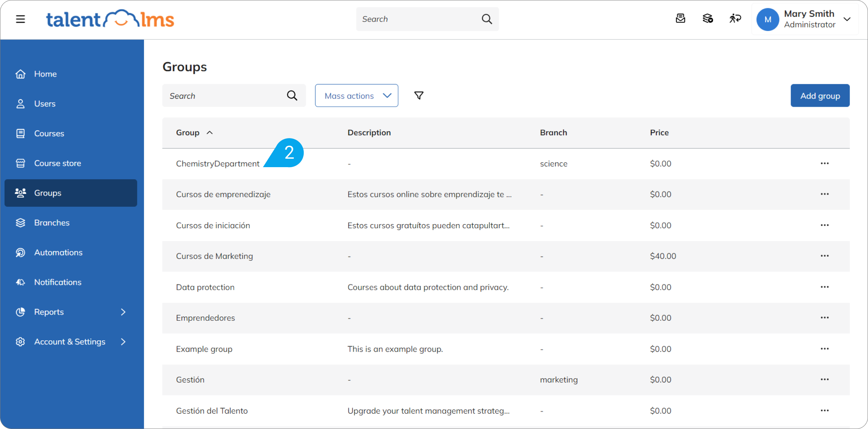Open the Mass actions dropdown
The width and height of the screenshot is (868, 429).
coord(356,95)
